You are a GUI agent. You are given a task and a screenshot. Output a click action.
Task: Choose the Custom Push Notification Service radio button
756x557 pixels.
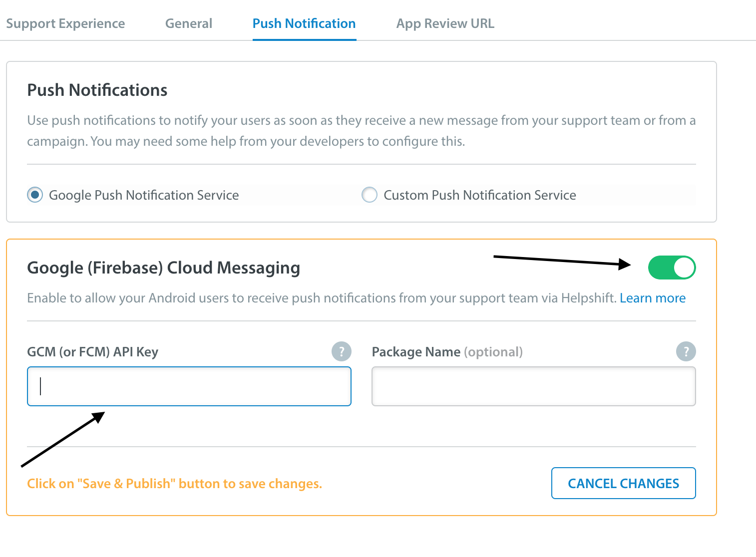coord(370,195)
